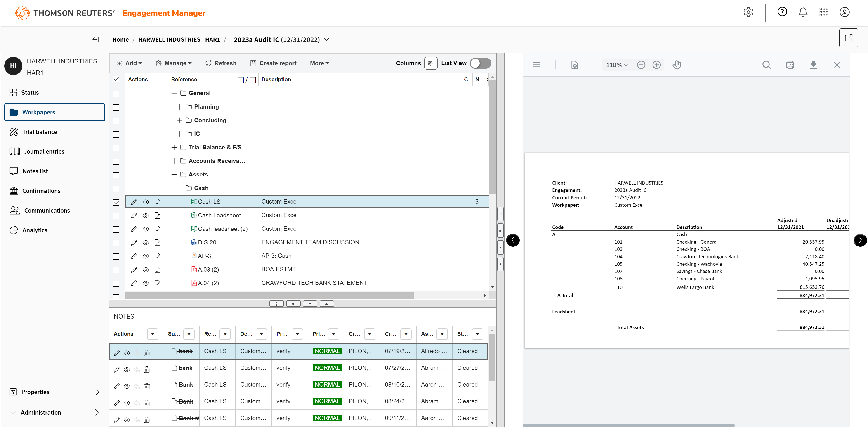Click the search icon in preview toolbar
Image resolution: width=868 pixels, height=427 pixels.
pyautogui.click(x=766, y=65)
